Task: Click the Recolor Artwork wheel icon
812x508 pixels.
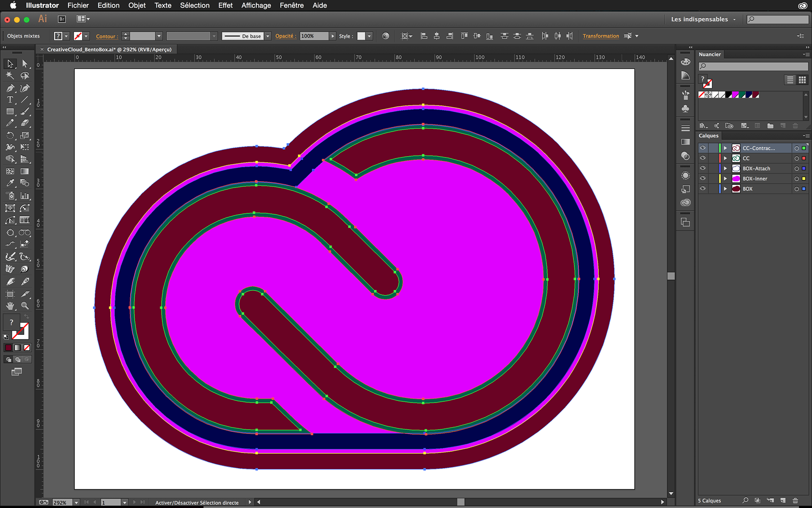Action: point(385,36)
